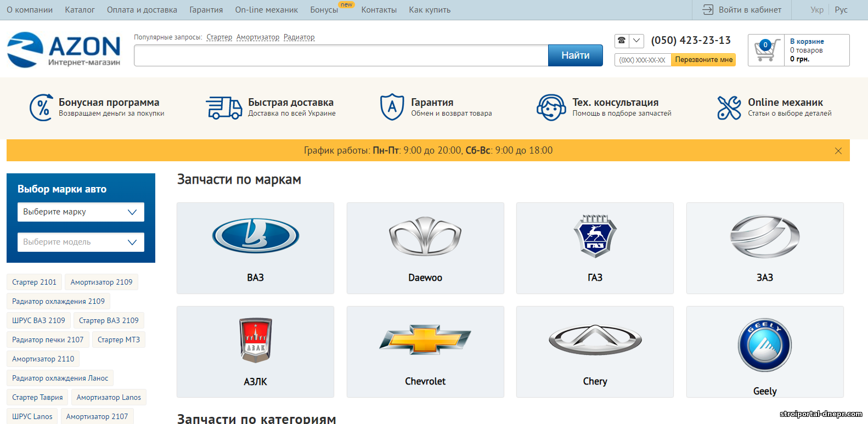Click the Амортизатор 2109 tag

tap(102, 282)
